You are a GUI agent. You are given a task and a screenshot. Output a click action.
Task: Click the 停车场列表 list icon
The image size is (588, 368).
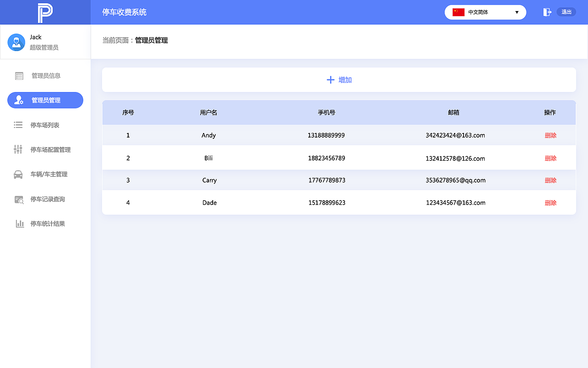click(18, 125)
